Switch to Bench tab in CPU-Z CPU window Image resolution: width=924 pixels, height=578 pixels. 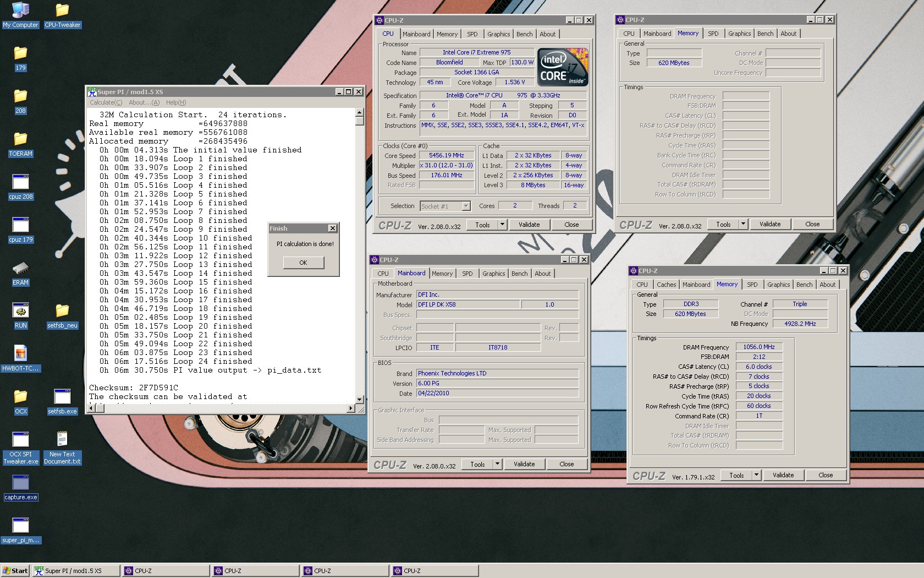click(x=524, y=34)
